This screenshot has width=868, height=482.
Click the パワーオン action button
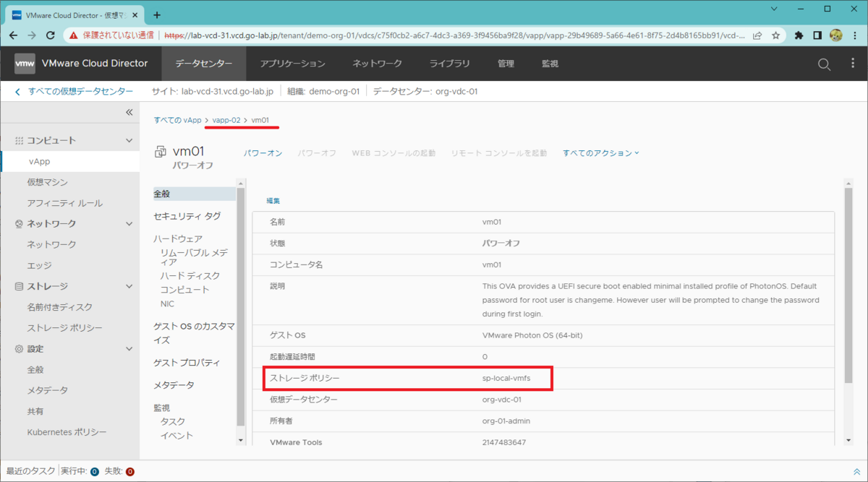pos(263,153)
